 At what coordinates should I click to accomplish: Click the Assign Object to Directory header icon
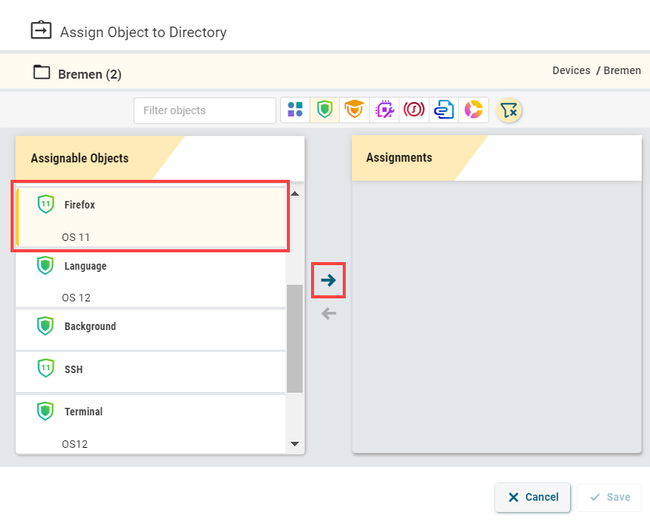click(41, 31)
